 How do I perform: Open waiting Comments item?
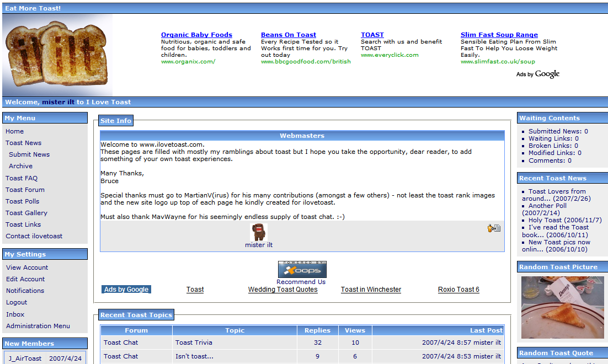point(550,161)
